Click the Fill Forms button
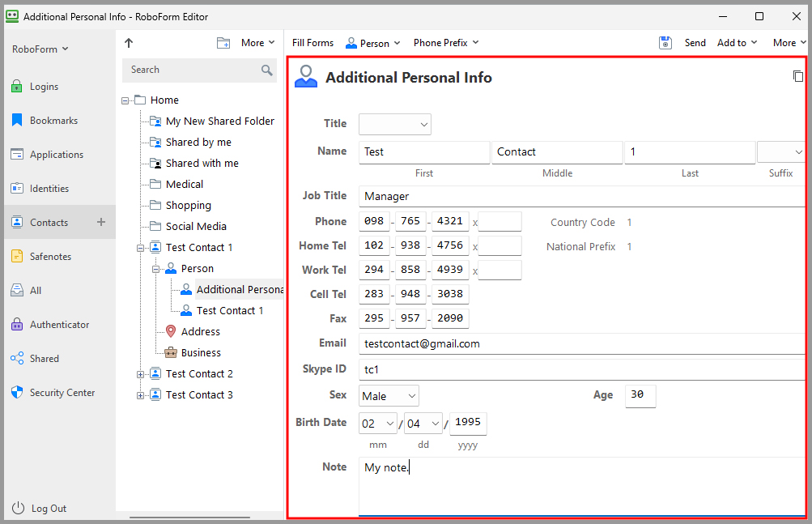 pyautogui.click(x=312, y=43)
